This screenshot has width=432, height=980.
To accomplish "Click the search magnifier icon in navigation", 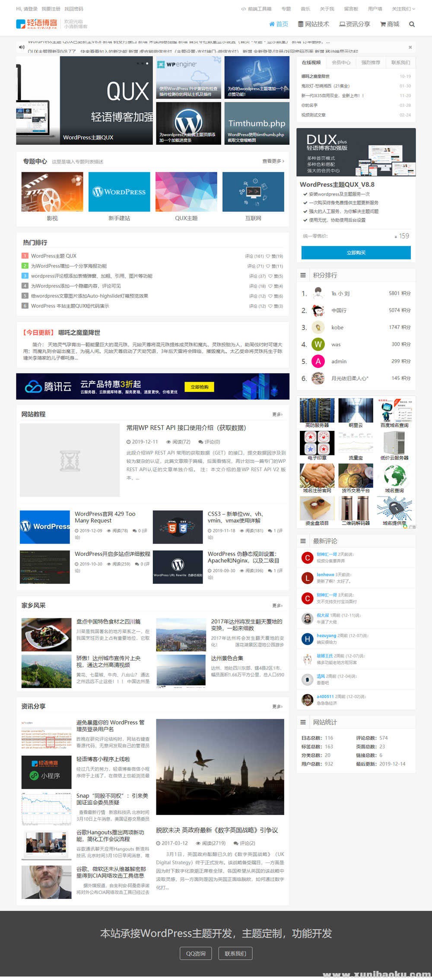I will (x=412, y=24).
